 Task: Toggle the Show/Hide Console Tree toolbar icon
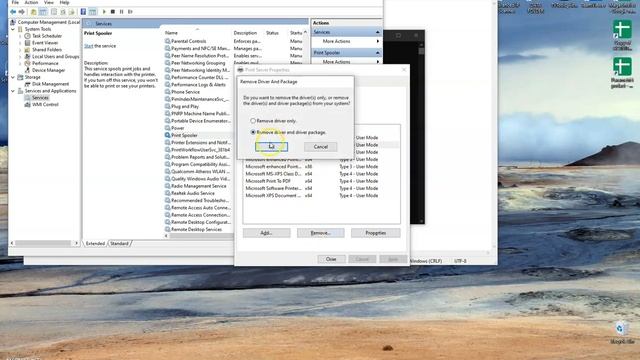pyautogui.click(x=43, y=11)
